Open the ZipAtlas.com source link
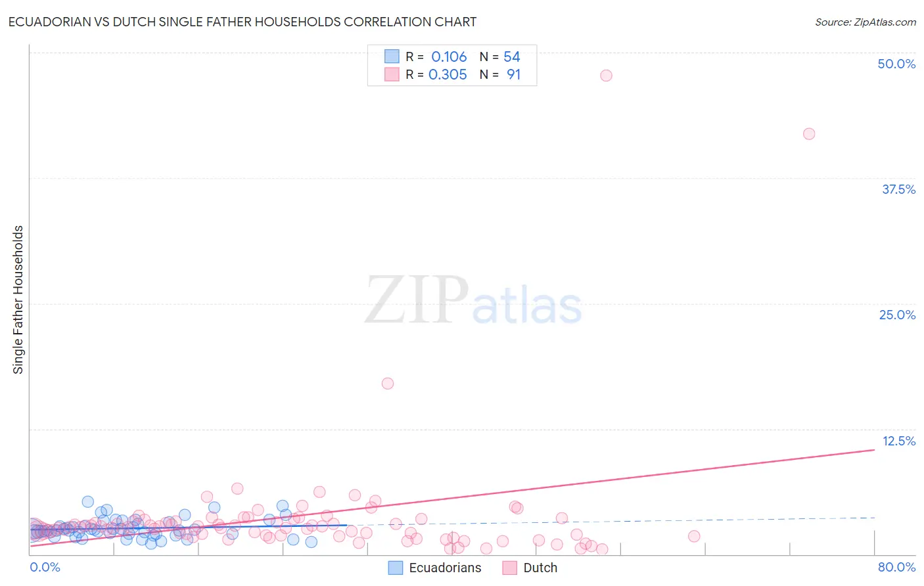The height and width of the screenshot is (586, 924). point(866,22)
